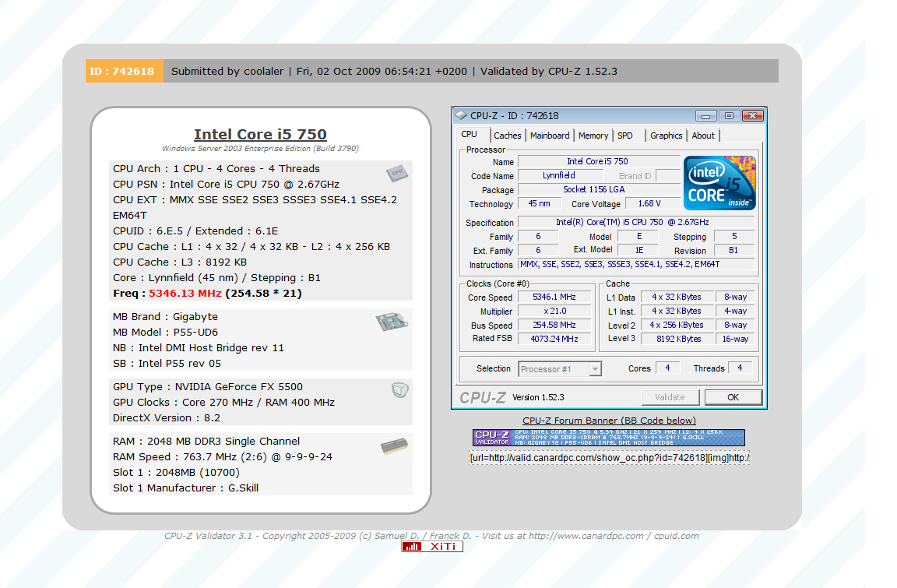Click the XiTi stats badge icon
897x588 pixels.
click(x=432, y=546)
